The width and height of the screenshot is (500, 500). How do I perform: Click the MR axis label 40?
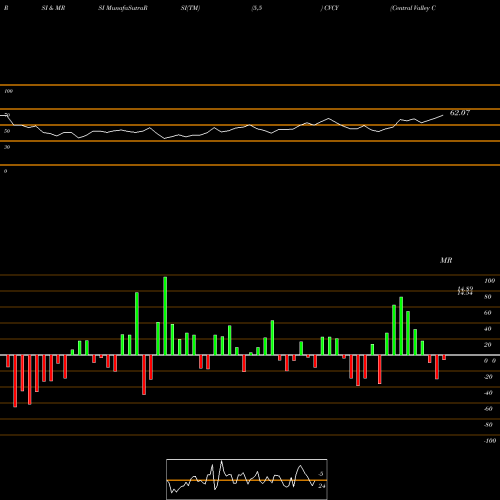click(488, 329)
